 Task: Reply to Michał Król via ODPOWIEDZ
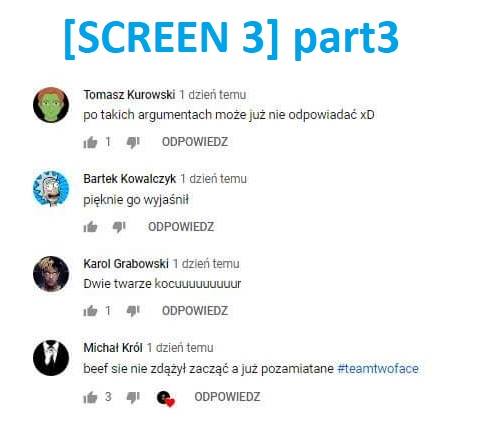[x=227, y=397]
